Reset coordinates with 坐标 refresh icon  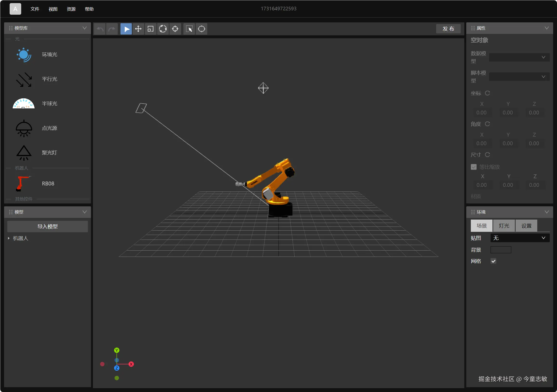[487, 93]
